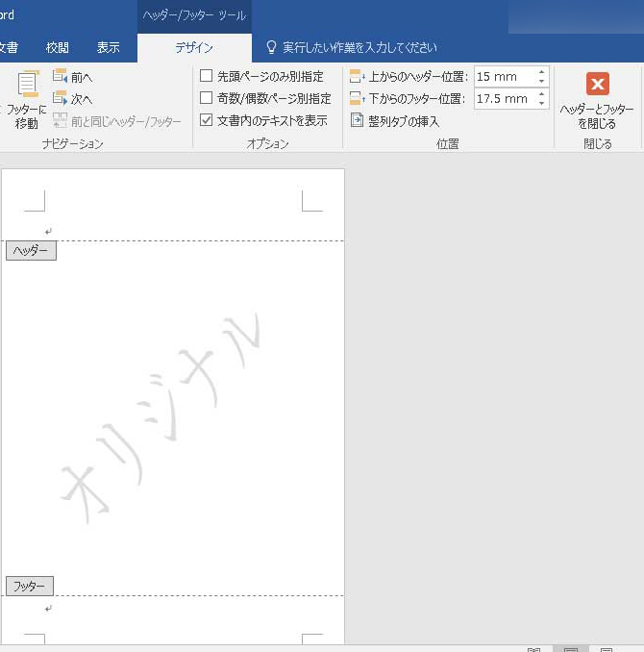
Task: Decrease header position with down arrow
Action: tap(542, 81)
